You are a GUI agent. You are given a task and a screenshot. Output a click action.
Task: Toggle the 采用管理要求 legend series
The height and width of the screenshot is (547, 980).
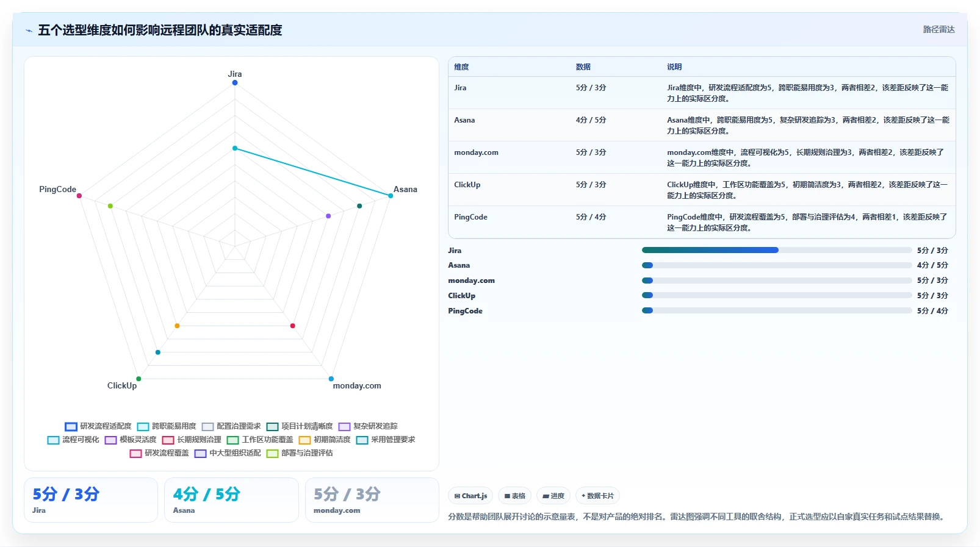tap(386, 440)
